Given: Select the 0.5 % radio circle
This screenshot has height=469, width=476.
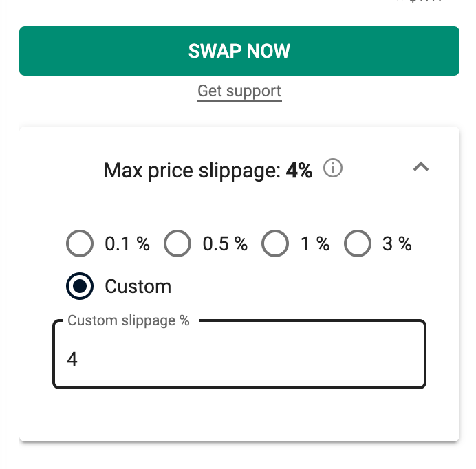Looking at the screenshot, I should click(x=177, y=243).
